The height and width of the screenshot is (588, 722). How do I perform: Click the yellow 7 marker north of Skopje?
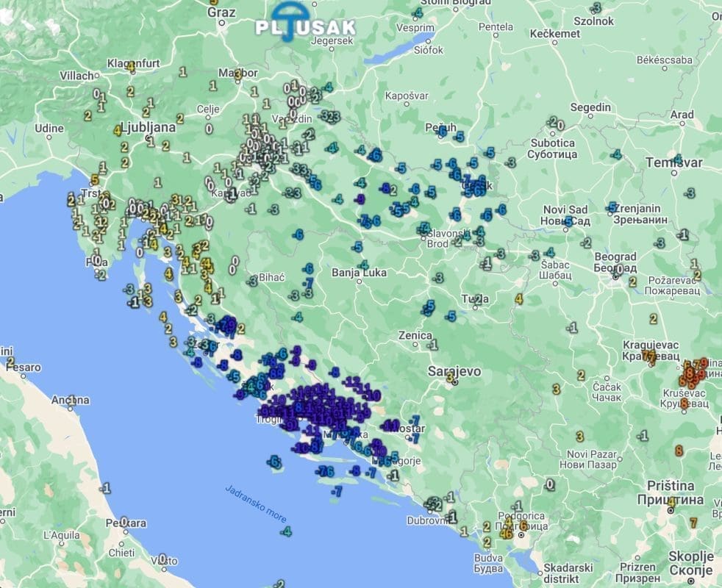693,523
